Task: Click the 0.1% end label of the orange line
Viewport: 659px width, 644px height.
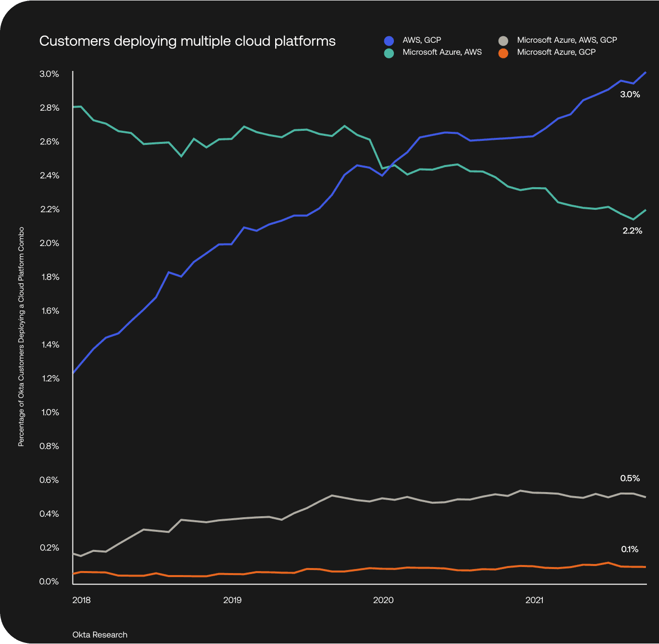Action: (x=629, y=549)
